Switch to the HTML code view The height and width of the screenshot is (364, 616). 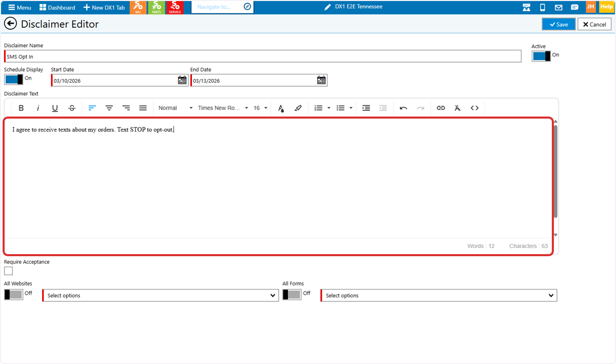coord(475,108)
